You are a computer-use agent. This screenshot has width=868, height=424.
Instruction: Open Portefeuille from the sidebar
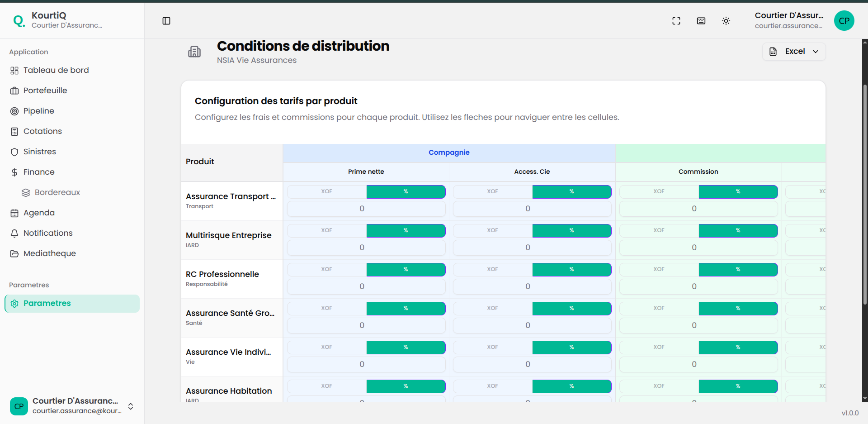45,91
